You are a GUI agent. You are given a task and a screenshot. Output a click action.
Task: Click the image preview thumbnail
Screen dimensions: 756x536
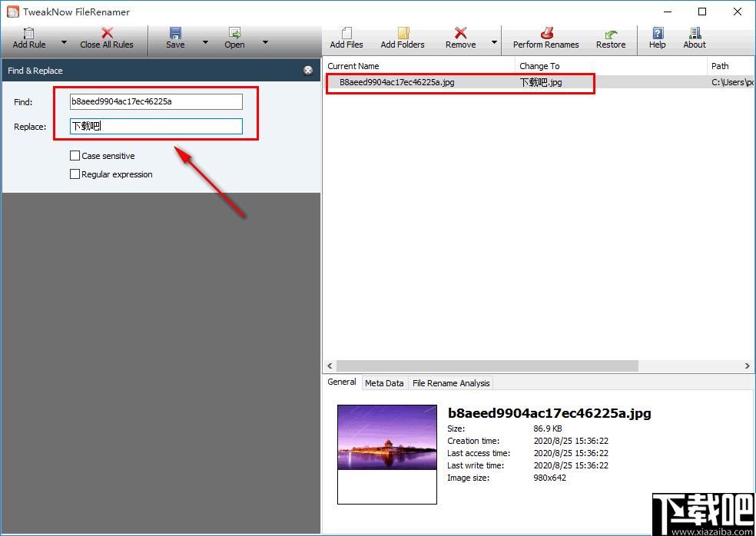point(387,454)
